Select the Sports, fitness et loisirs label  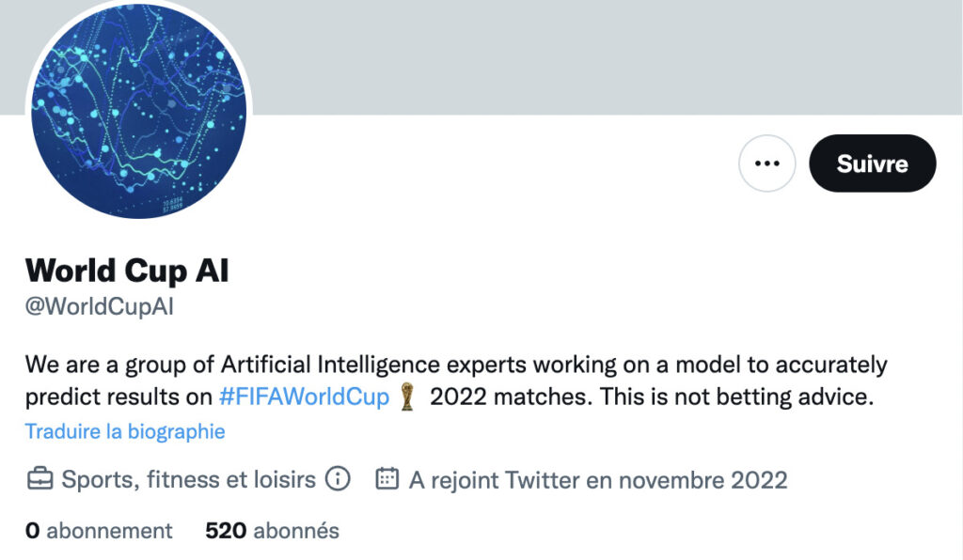point(188,479)
